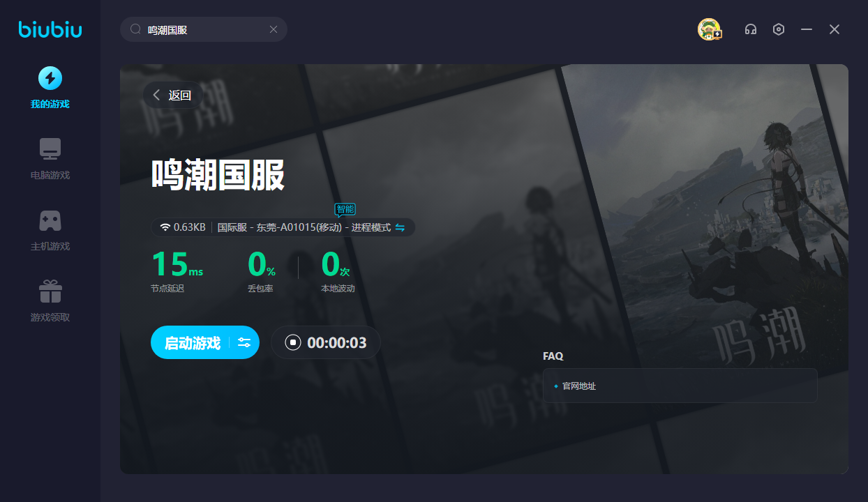Open the user avatar profile
This screenshot has width=868, height=502.
(x=709, y=29)
